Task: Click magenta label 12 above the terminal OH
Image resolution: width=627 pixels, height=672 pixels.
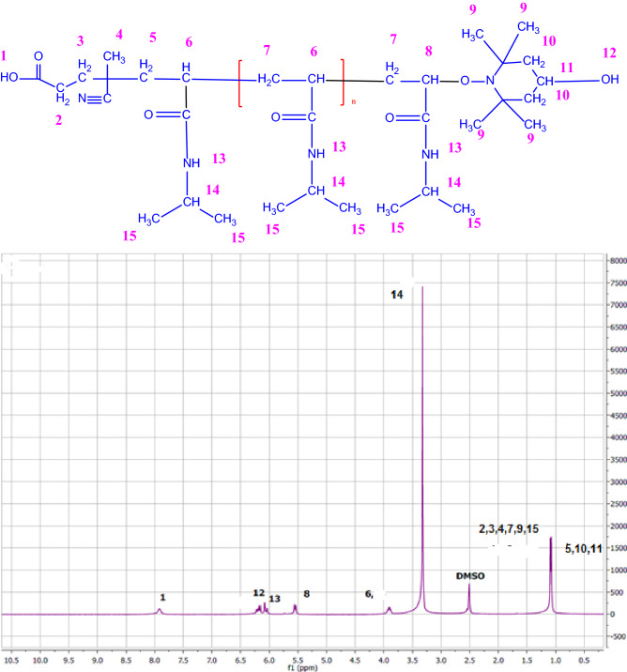Action: 609,53
